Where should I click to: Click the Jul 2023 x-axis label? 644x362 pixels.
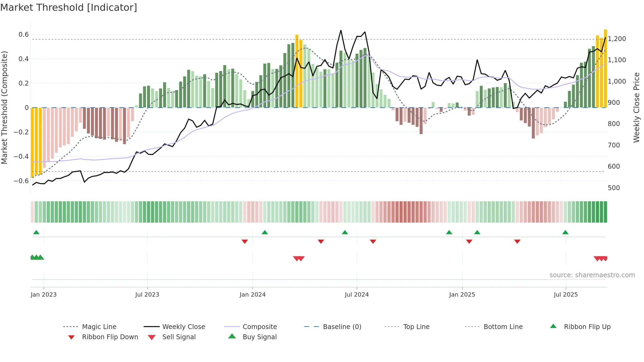click(147, 294)
